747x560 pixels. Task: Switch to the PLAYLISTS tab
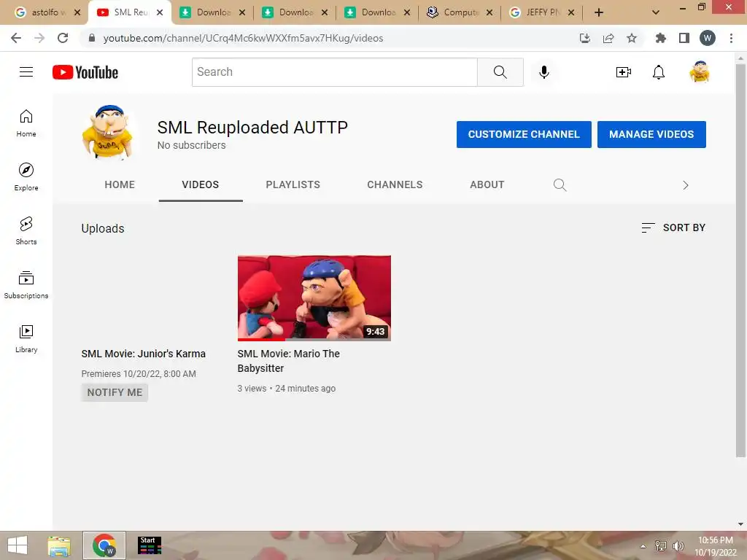293,184
